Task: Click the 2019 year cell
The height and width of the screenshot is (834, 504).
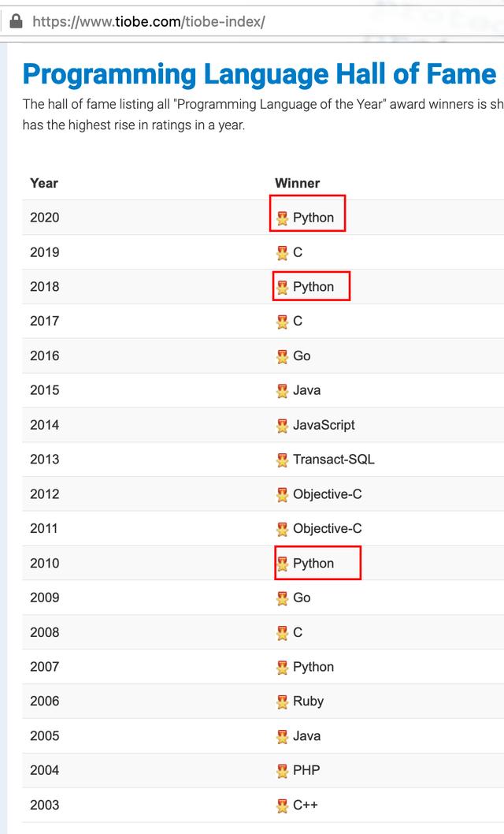Action: pyautogui.click(x=45, y=252)
